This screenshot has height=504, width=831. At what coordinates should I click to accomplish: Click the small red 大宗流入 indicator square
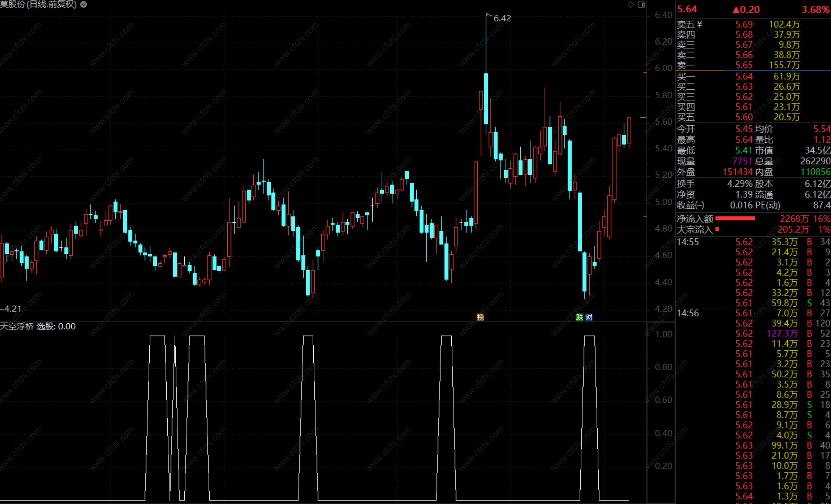[x=717, y=229]
